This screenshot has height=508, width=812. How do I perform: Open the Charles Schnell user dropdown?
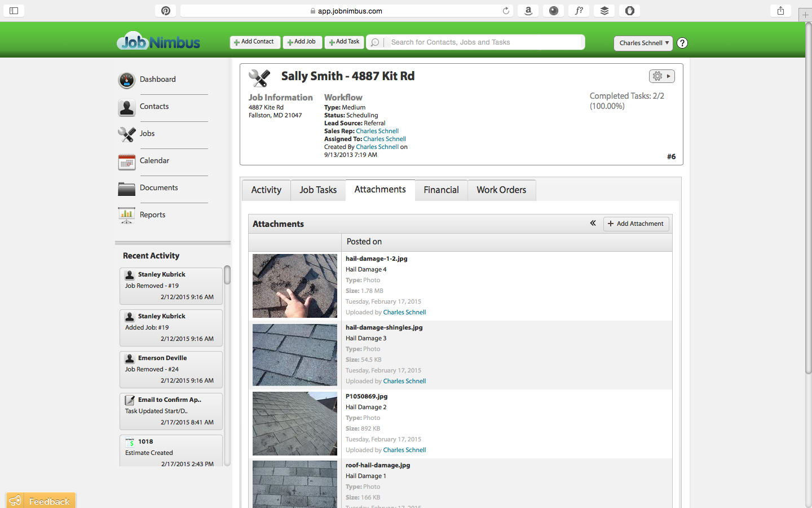643,43
